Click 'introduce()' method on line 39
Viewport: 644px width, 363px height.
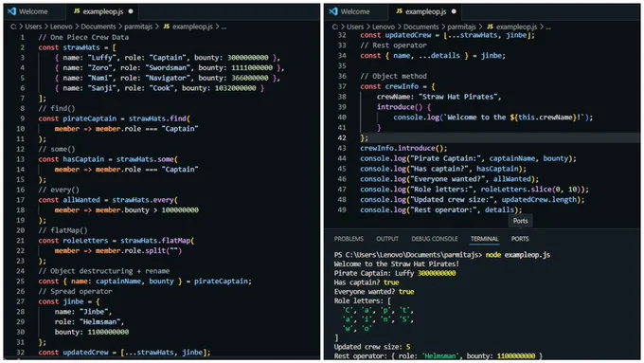point(400,107)
